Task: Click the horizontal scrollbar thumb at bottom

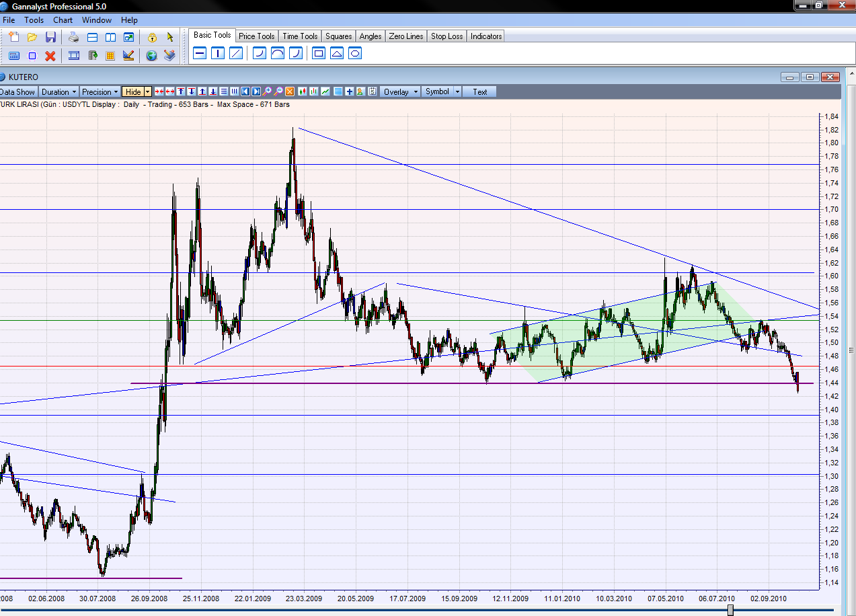Action: pos(730,610)
